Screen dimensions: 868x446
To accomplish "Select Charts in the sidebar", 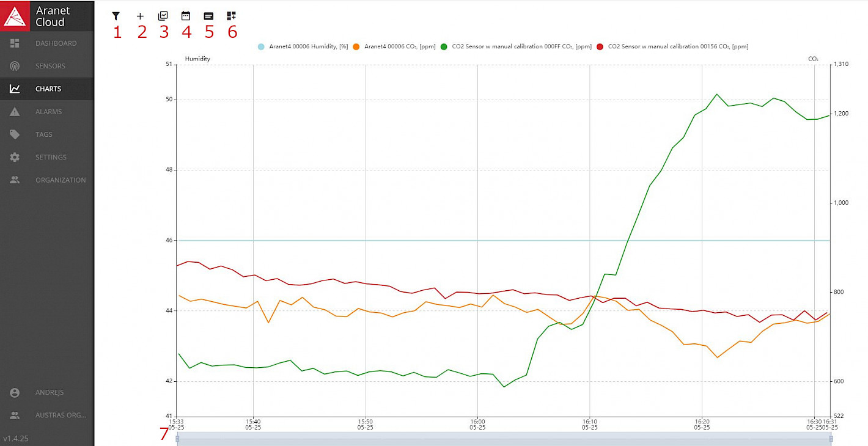I will click(x=48, y=89).
